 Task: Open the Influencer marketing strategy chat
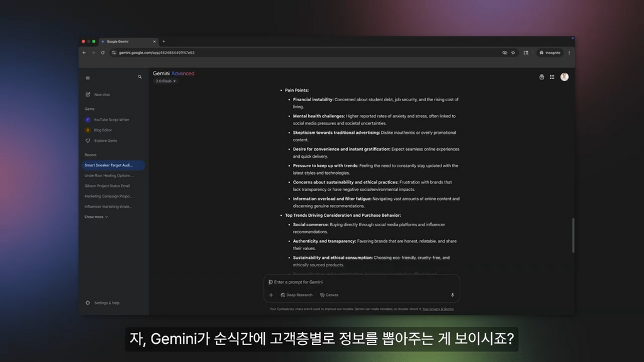(x=108, y=206)
